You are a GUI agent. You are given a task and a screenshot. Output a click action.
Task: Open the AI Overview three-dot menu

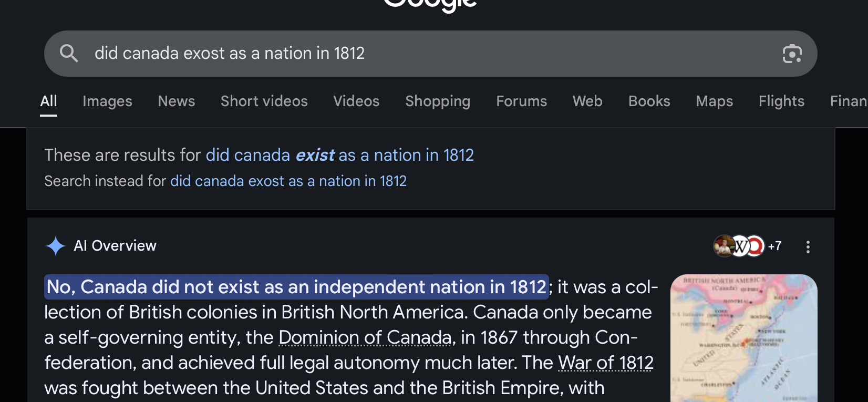click(808, 246)
